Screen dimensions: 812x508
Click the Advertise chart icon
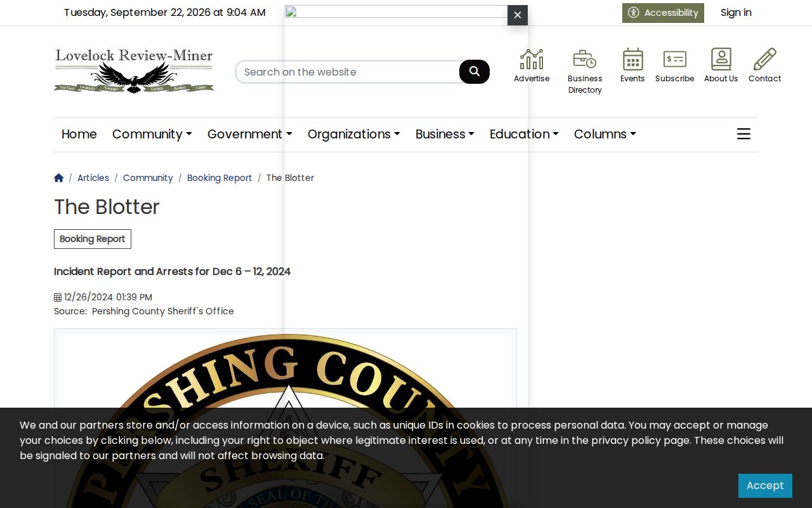[x=532, y=59]
